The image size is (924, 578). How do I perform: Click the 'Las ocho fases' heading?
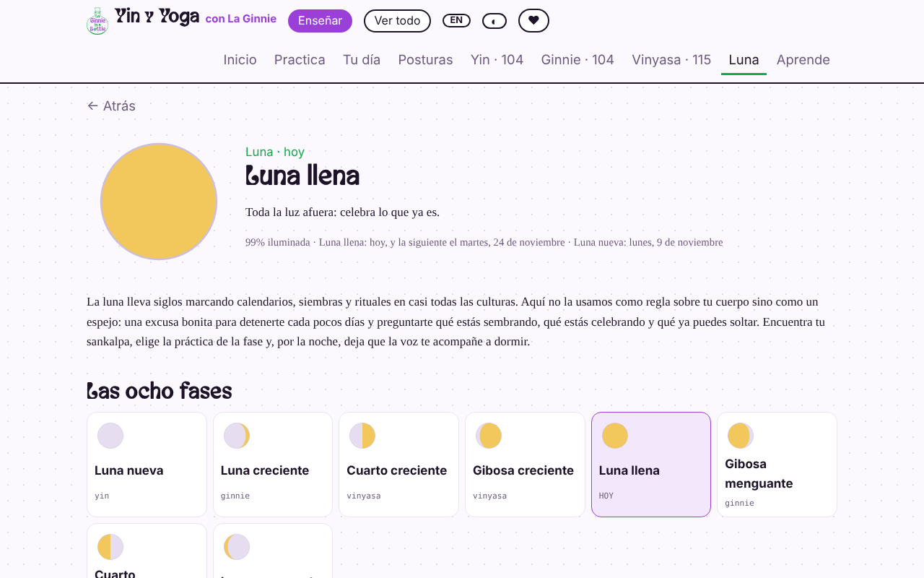click(x=160, y=392)
